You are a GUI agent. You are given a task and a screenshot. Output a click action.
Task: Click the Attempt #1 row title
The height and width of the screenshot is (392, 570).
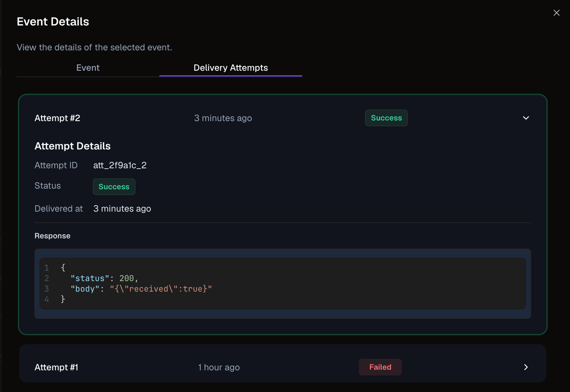click(x=56, y=367)
